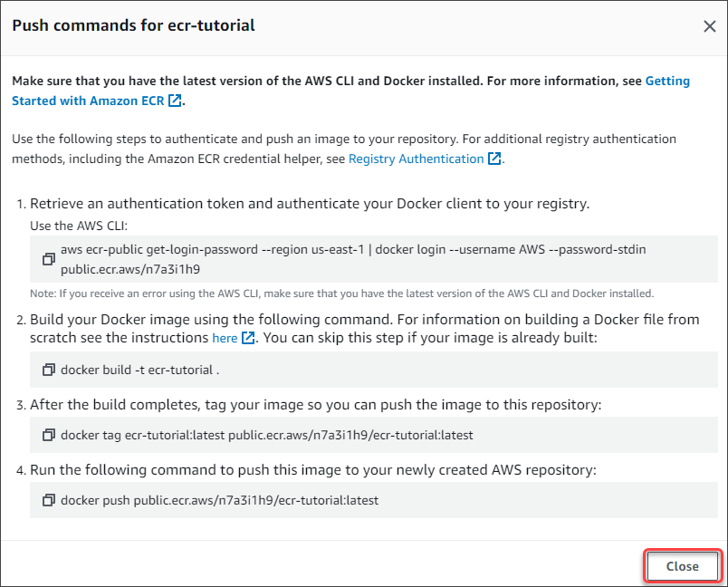Open the Registry Authentication link

(x=416, y=159)
